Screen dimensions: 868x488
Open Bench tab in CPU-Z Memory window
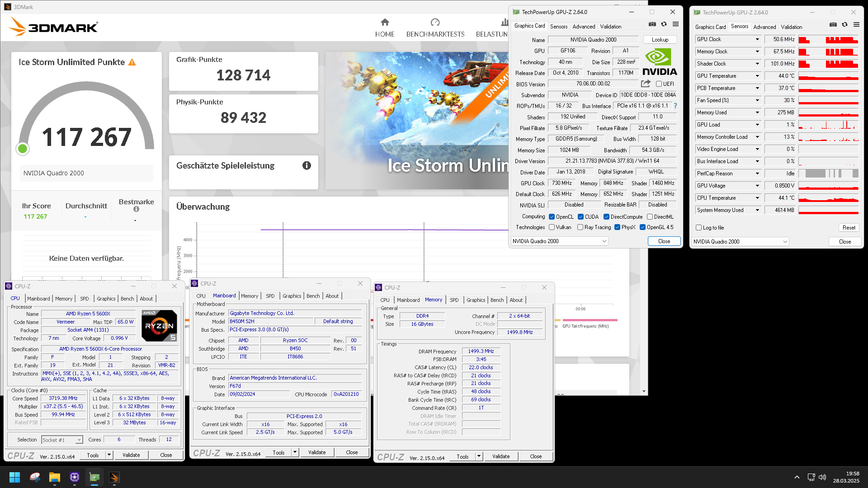(497, 300)
